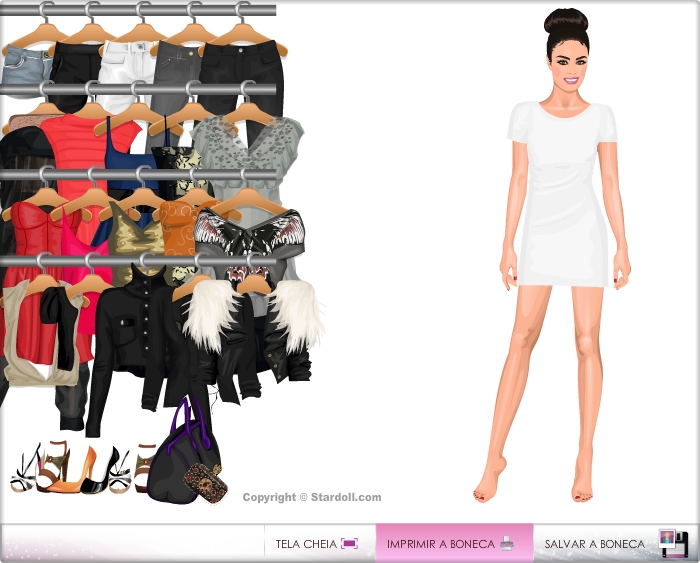Click the doll's hair bun

[566, 21]
